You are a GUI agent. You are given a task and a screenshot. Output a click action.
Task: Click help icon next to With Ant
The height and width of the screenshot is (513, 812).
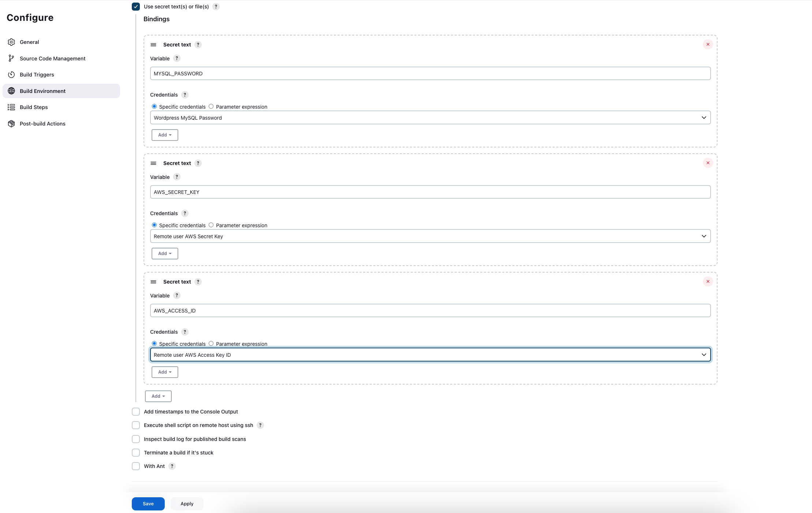(x=172, y=466)
